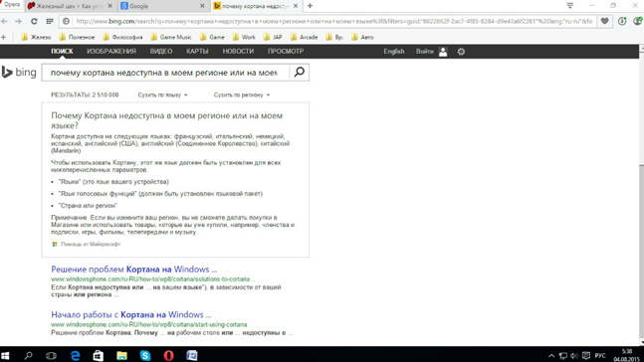Click the page vertical scrollbar thumb
Screen dimensions: 644x362
641,253
